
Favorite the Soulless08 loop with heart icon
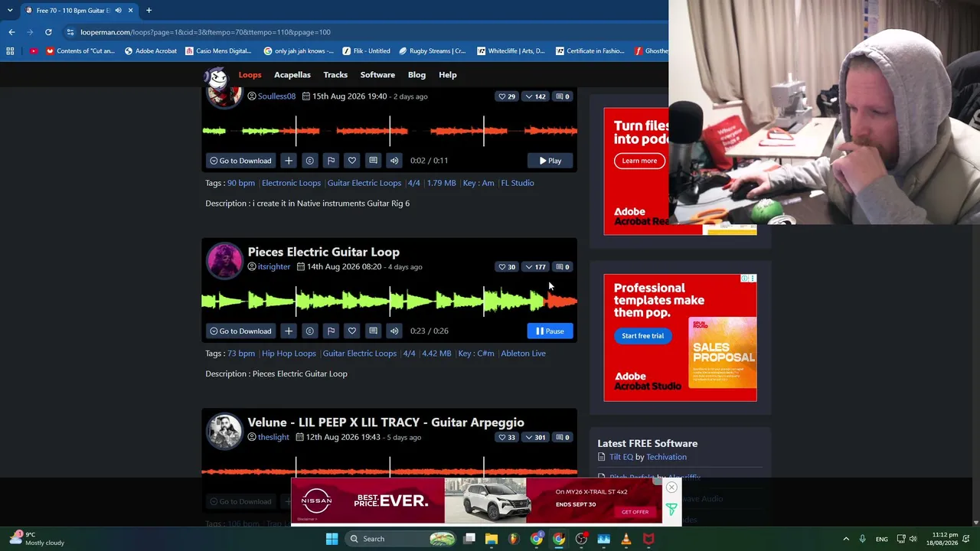pyautogui.click(x=352, y=161)
